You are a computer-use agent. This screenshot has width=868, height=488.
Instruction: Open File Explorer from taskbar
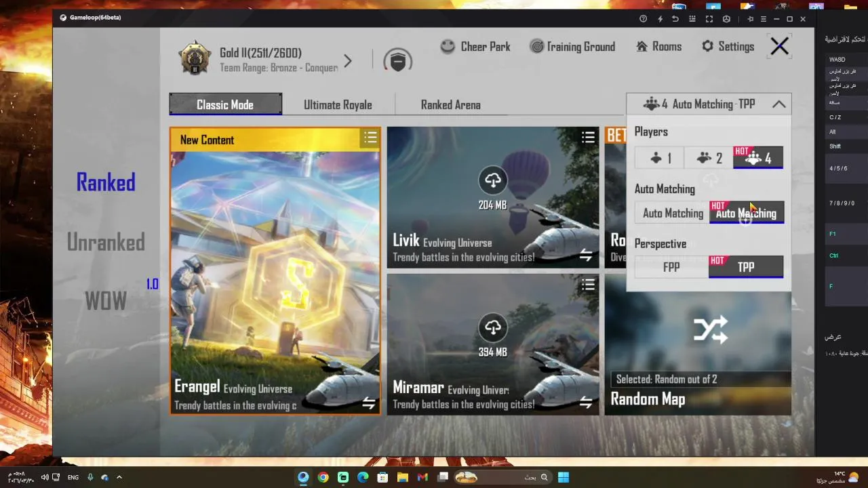[402, 477]
